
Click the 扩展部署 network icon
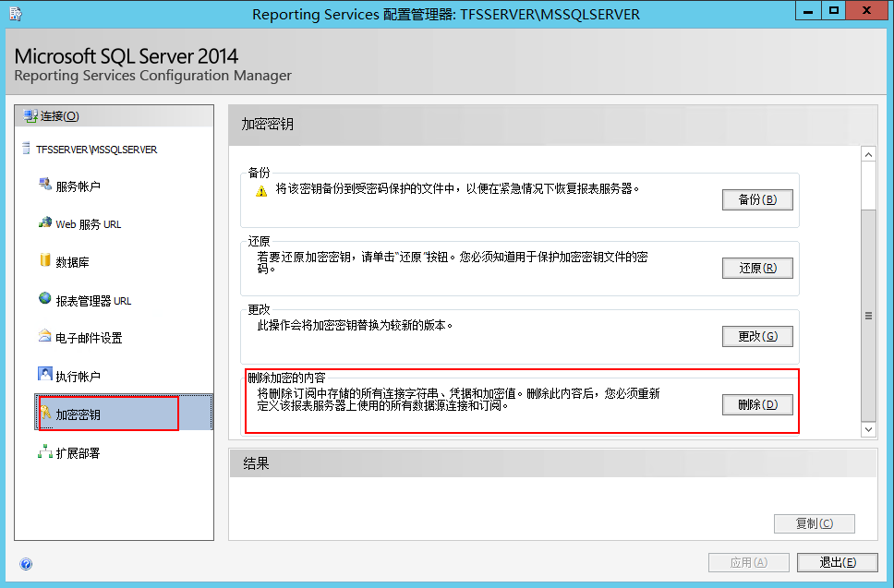[45, 451]
